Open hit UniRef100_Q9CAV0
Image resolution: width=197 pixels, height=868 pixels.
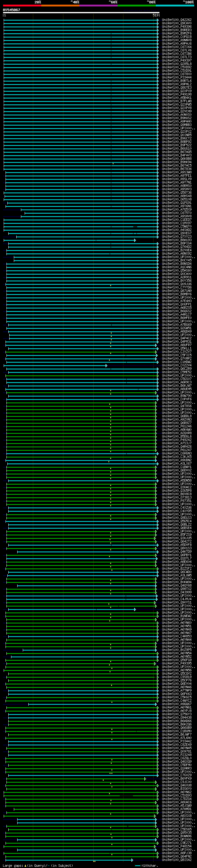[x=177, y=23]
